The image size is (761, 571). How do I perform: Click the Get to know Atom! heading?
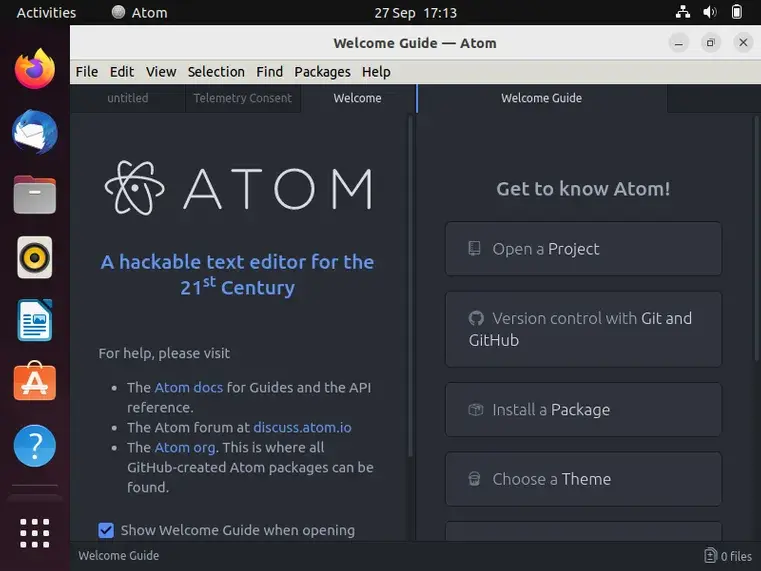point(583,189)
